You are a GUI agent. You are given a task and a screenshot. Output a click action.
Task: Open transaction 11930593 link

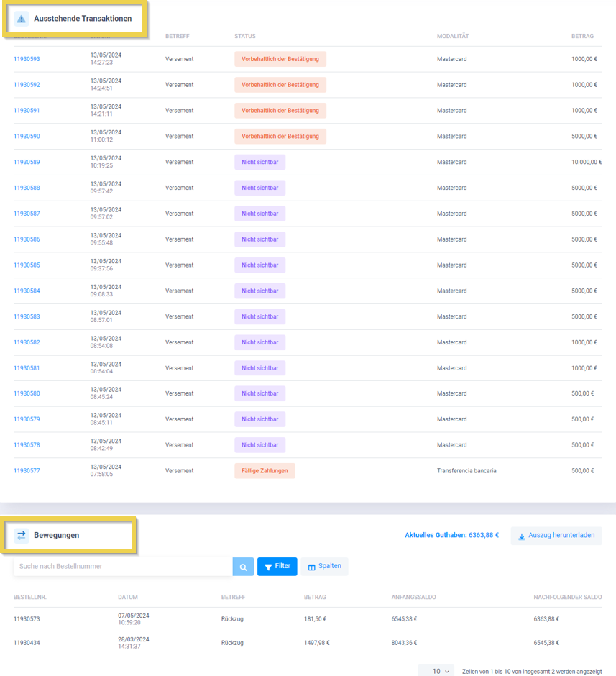point(27,59)
